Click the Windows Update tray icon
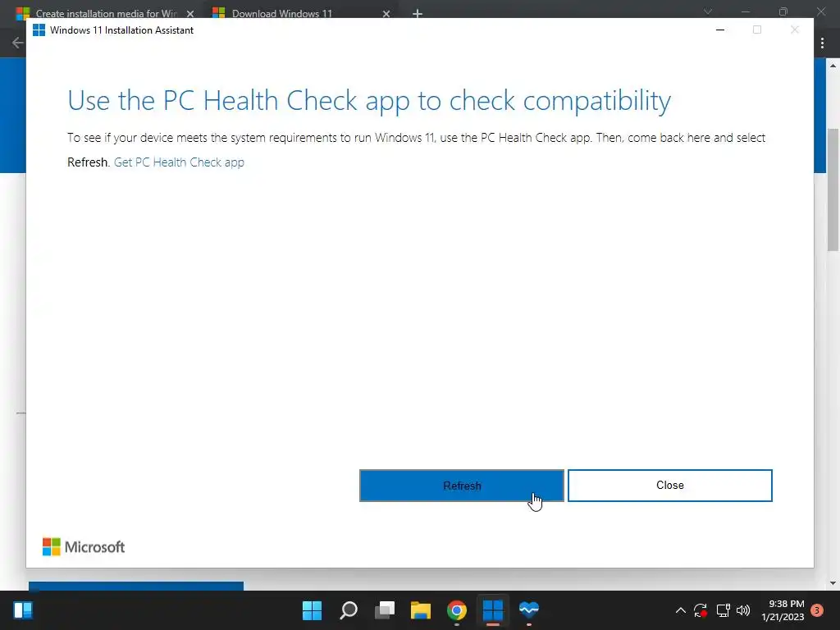 tap(701, 610)
